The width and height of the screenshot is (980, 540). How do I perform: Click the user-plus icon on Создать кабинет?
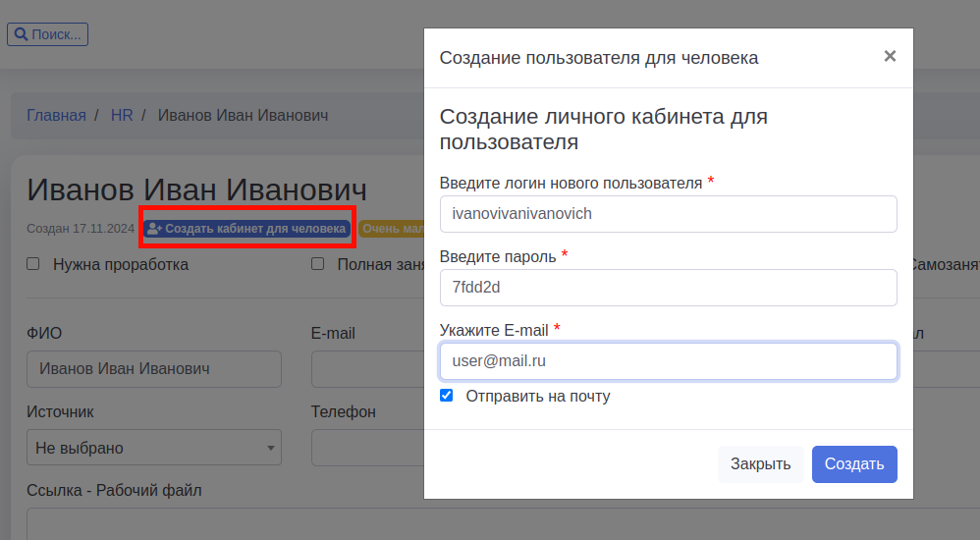[154, 229]
